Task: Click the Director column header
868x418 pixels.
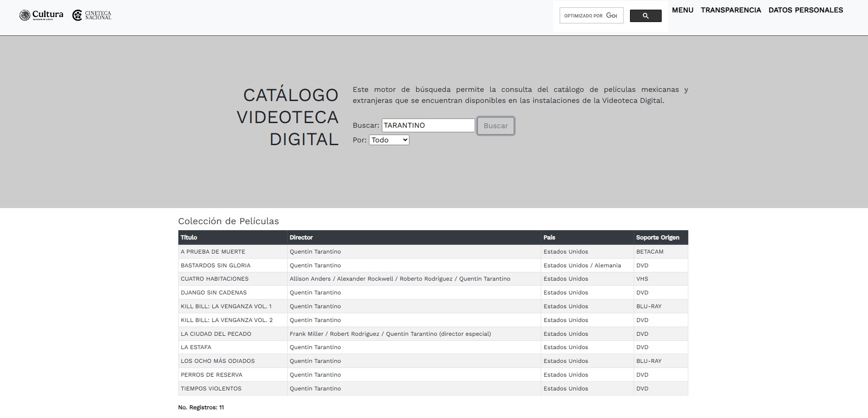Action: [301, 237]
